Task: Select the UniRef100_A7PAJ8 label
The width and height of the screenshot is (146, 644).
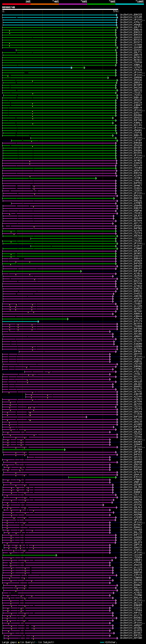Action: [x=131, y=70]
